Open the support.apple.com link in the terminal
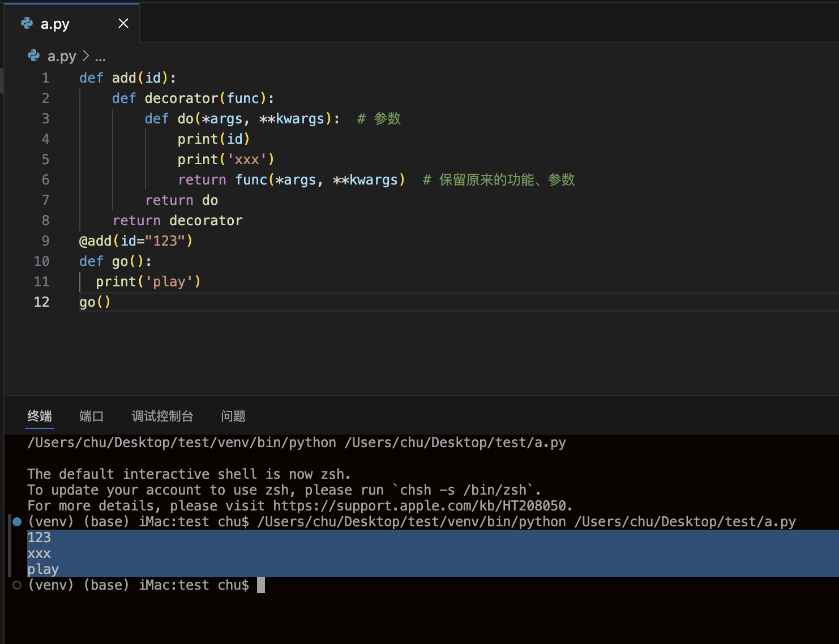This screenshot has width=839, height=644. tap(421, 505)
